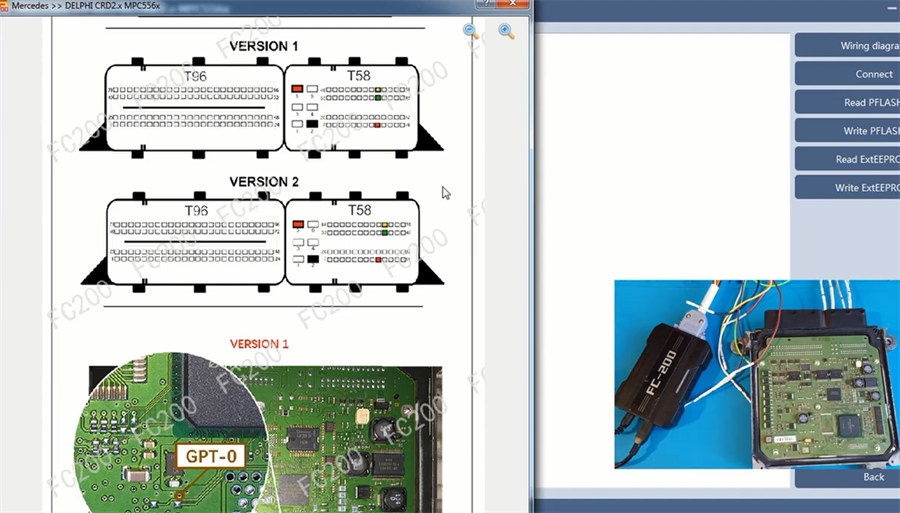The image size is (900, 513).
Task: Click Read ExtEEPROM button
Action: tap(847, 159)
